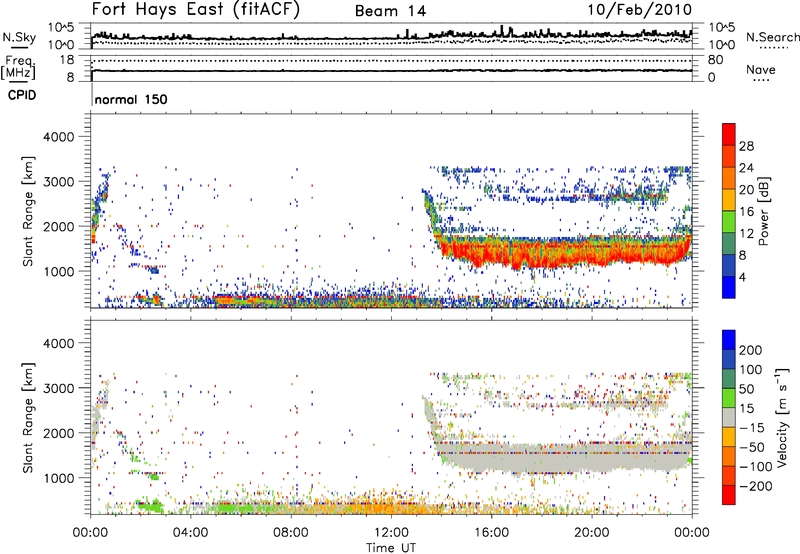Click the '16:00' time axis label

(x=491, y=533)
